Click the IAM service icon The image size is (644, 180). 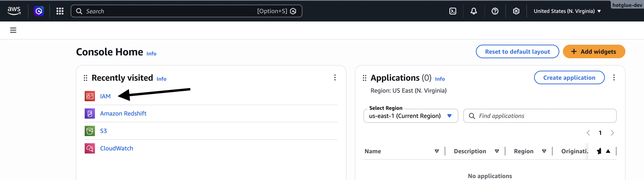pos(90,96)
